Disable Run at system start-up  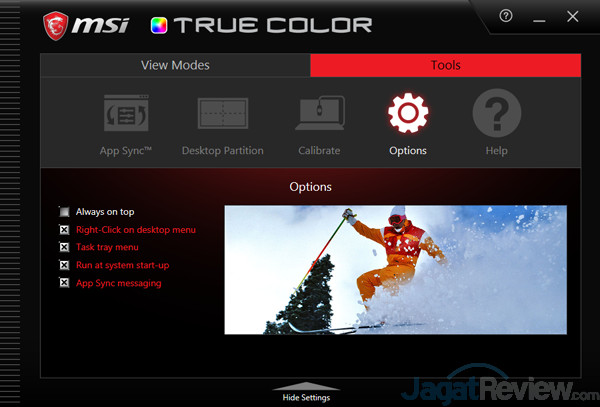pyautogui.click(x=64, y=265)
